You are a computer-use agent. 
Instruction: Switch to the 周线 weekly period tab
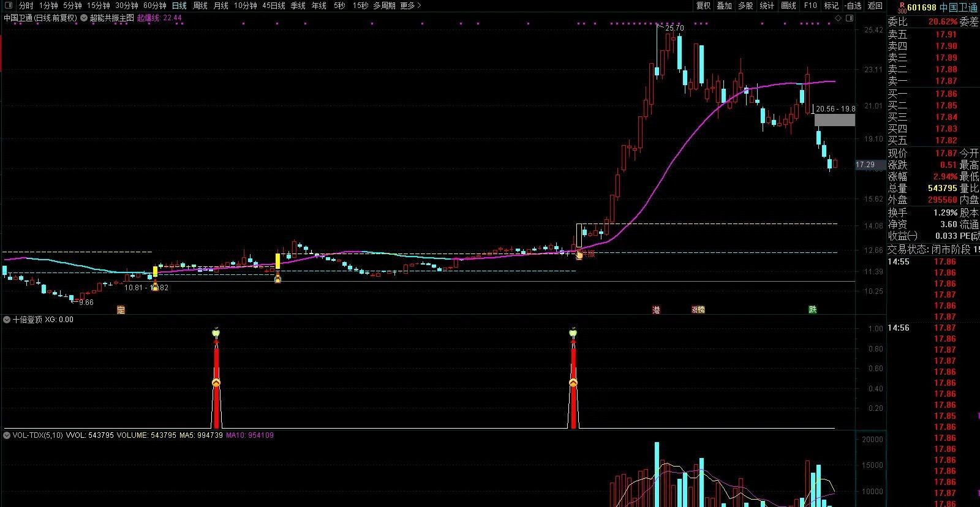pyautogui.click(x=200, y=6)
